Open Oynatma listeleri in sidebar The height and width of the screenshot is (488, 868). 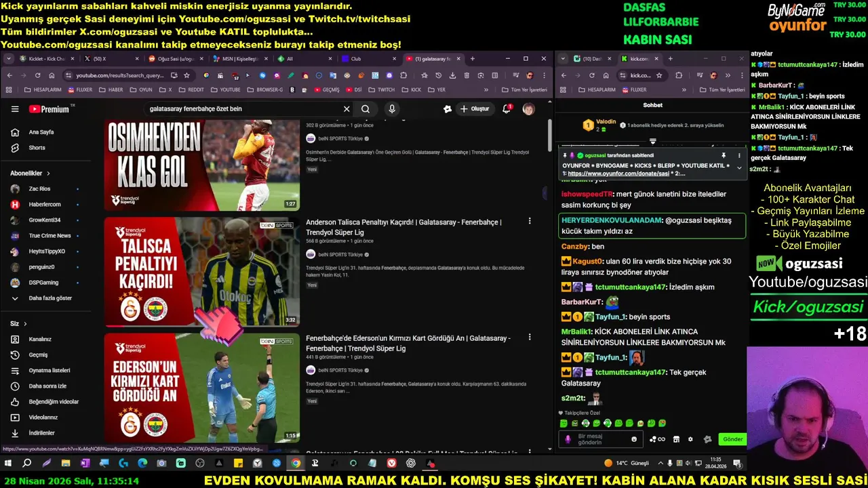click(x=50, y=371)
